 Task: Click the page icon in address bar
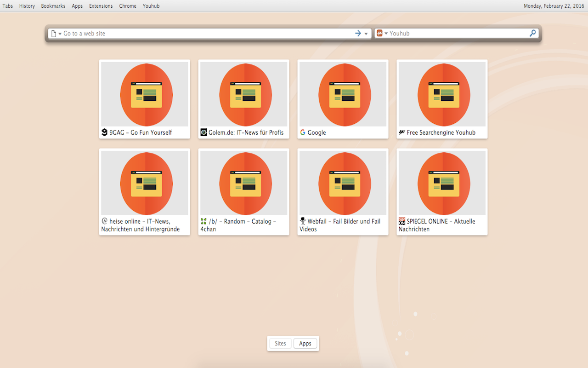click(54, 34)
